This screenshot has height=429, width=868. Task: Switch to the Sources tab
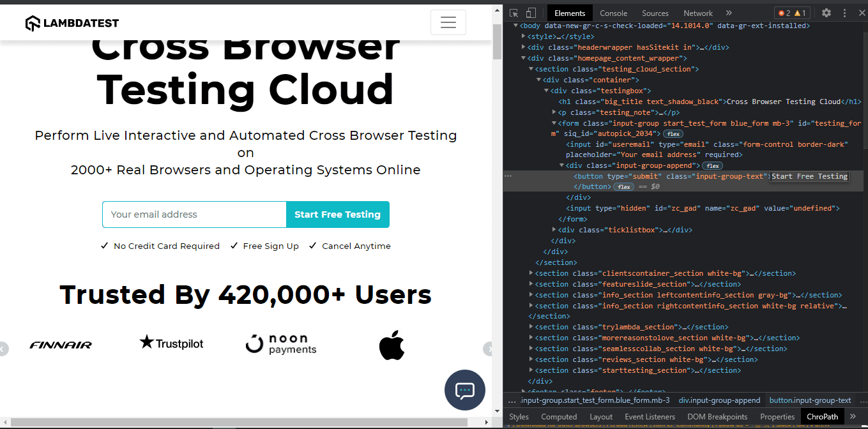pyautogui.click(x=655, y=13)
